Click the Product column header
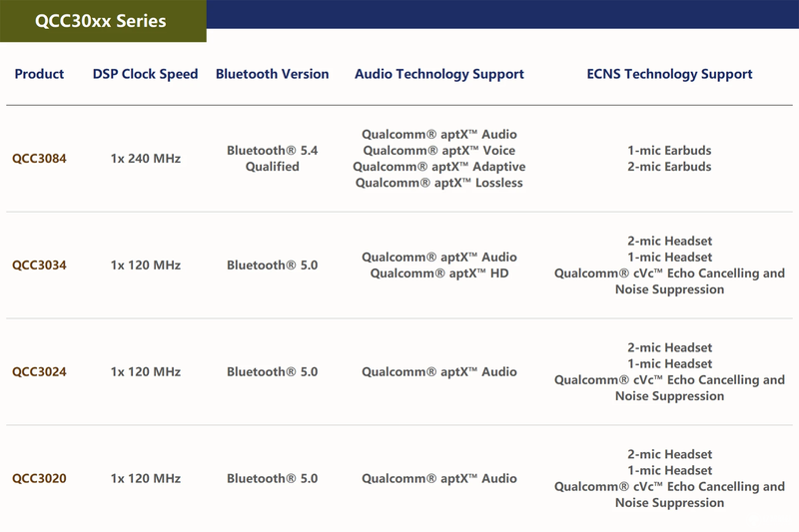 [x=39, y=74]
